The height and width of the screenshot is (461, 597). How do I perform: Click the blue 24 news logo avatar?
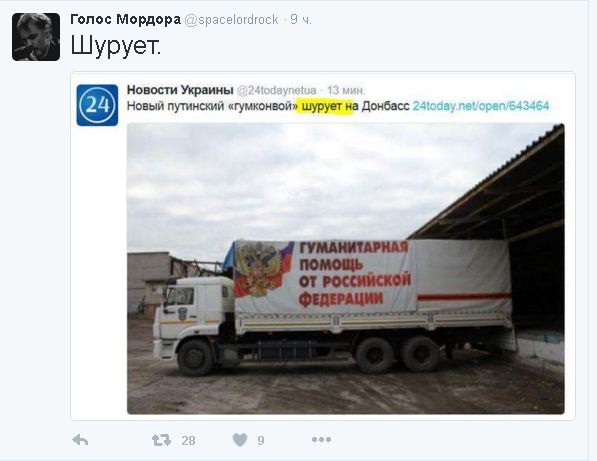[97, 105]
